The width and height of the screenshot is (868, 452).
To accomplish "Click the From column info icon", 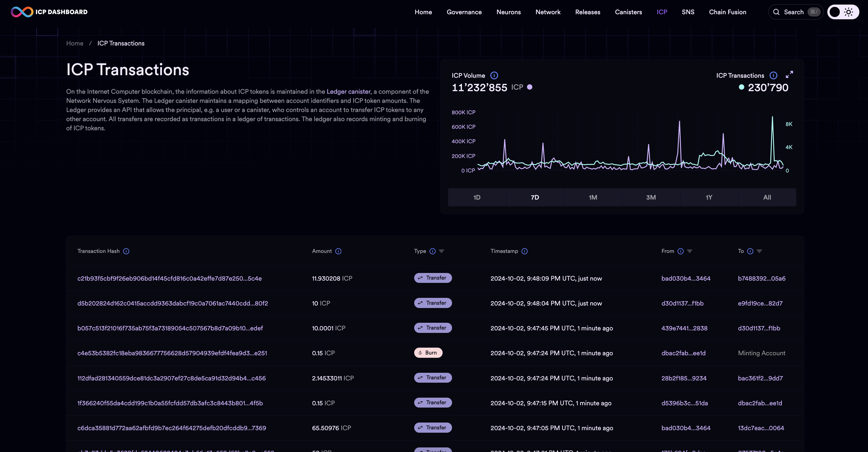I will 680,251.
